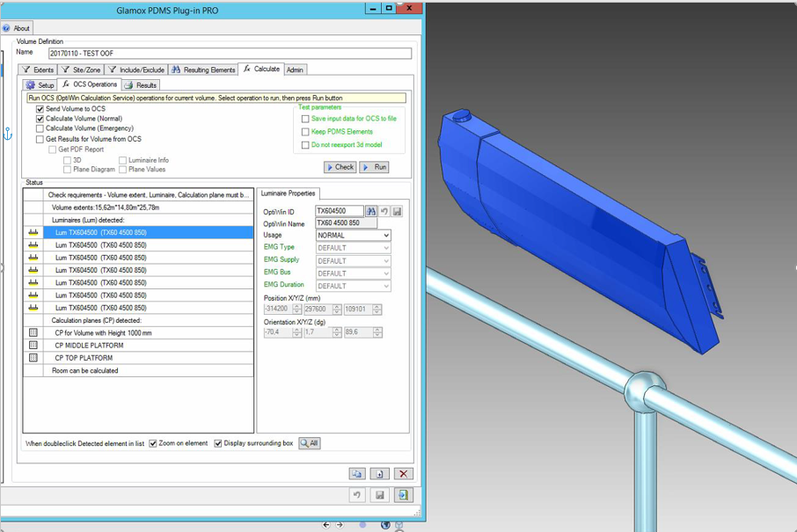The width and height of the screenshot is (797, 532).
Task: Toggle Display surrounding box checkbox
Action: [218, 443]
